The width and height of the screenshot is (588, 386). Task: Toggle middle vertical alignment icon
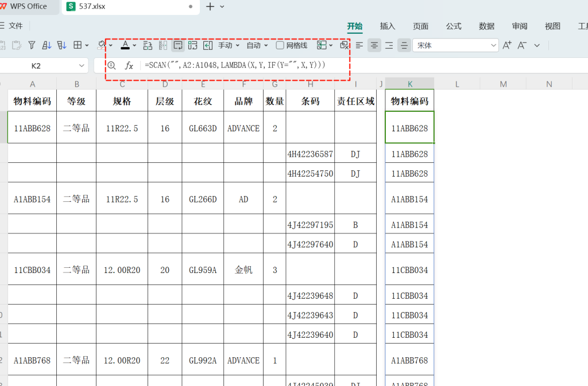click(x=404, y=45)
